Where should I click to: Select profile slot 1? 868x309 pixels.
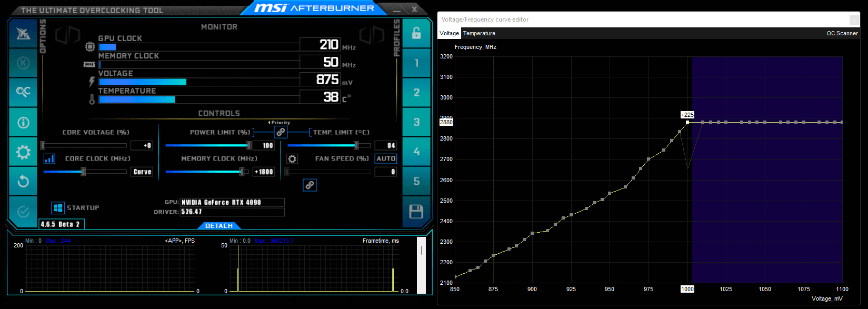tap(416, 63)
